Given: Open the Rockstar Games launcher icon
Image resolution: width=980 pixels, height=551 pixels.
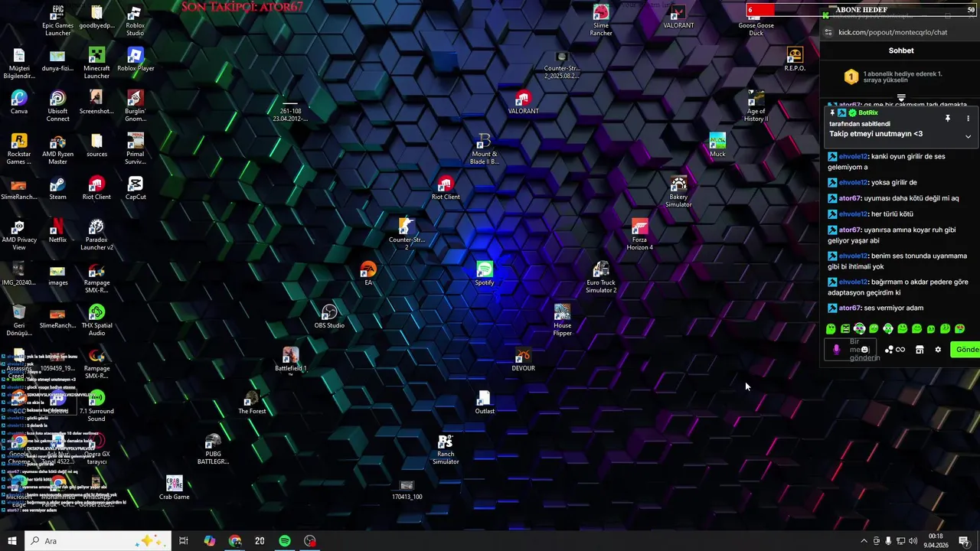Looking at the screenshot, I should 19,148.
